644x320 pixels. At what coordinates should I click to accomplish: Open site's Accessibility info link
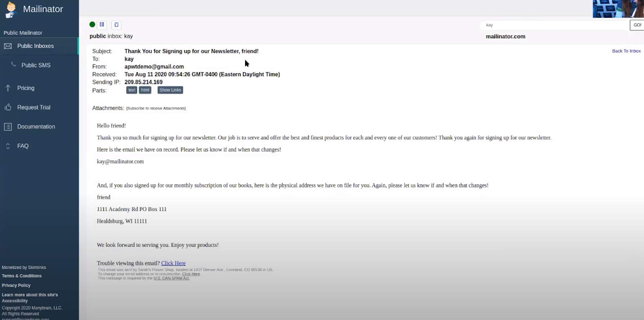tap(30, 298)
